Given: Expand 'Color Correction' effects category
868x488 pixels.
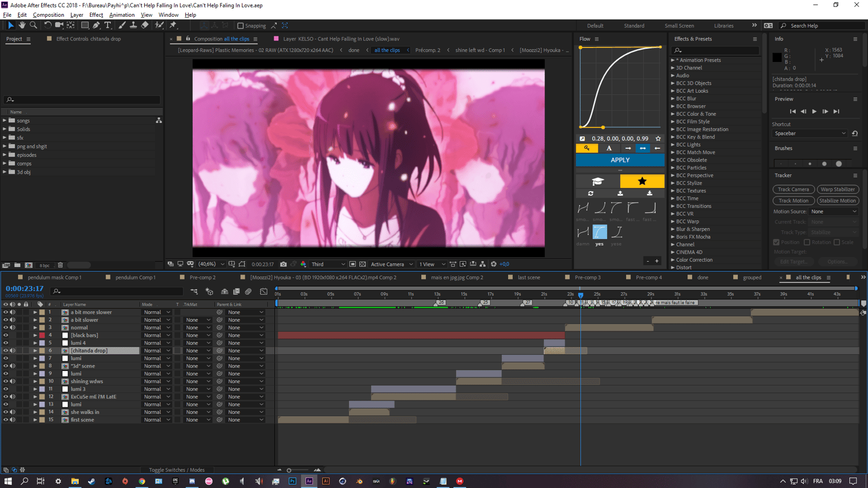Looking at the screenshot, I should (673, 260).
